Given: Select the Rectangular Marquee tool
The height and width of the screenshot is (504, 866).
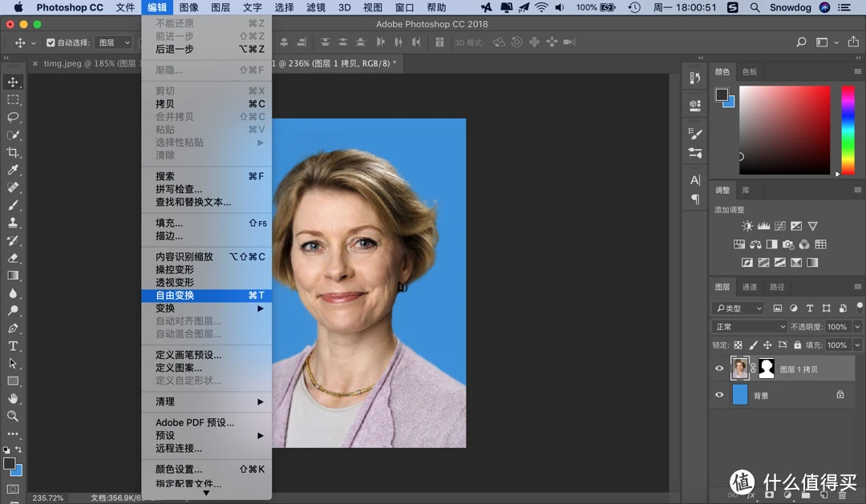Looking at the screenshot, I should click(x=13, y=100).
